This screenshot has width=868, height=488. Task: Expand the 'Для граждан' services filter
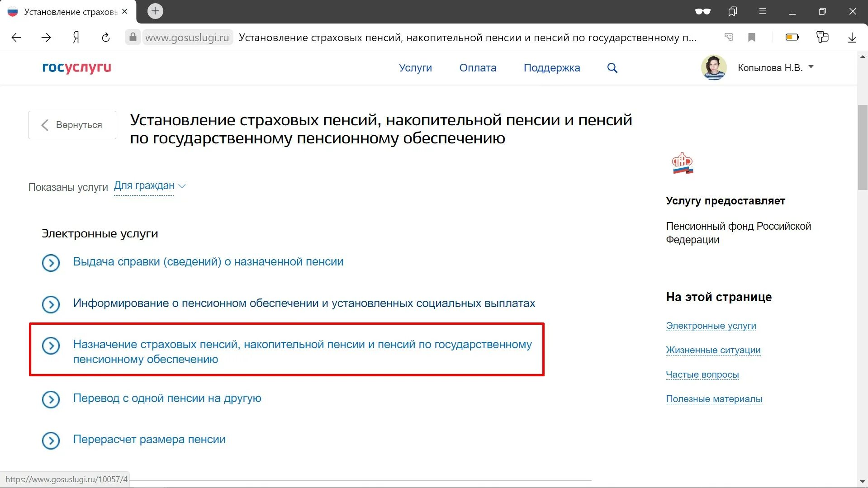click(150, 186)
